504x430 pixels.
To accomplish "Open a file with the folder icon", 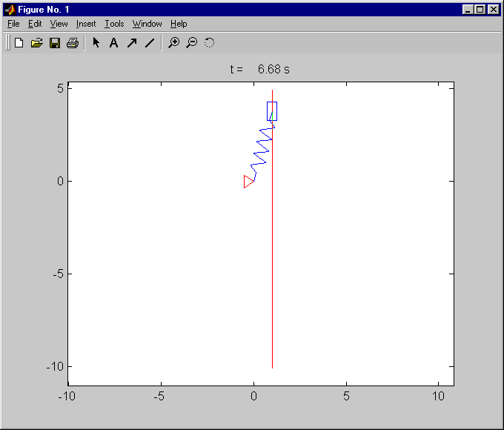I will [x=37, y=43].
